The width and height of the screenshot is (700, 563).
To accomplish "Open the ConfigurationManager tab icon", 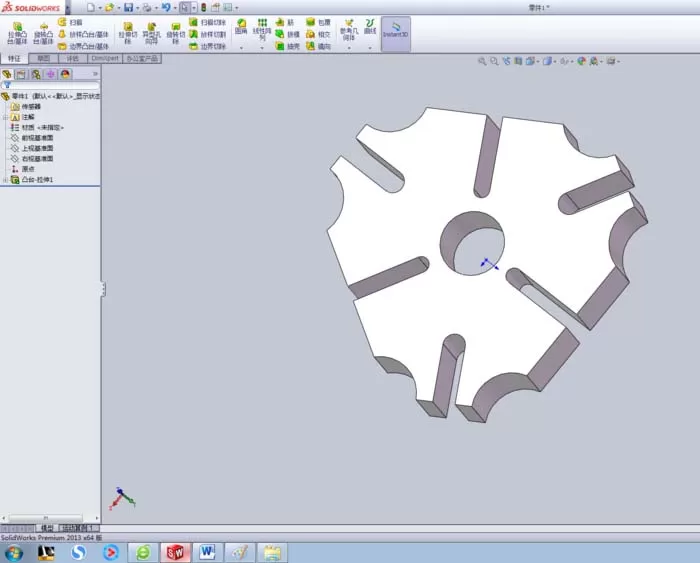I will click(x=36, y=74).
